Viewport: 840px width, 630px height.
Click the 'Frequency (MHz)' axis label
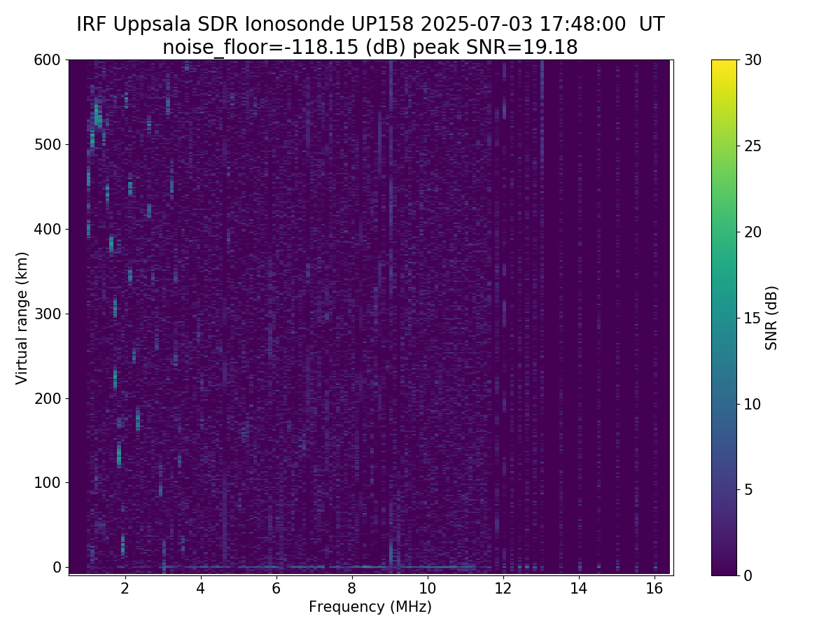click(x=370, y=607)
